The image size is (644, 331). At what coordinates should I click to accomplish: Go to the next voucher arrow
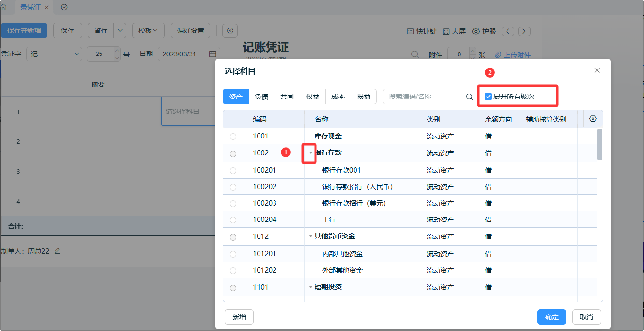[524, 31]
